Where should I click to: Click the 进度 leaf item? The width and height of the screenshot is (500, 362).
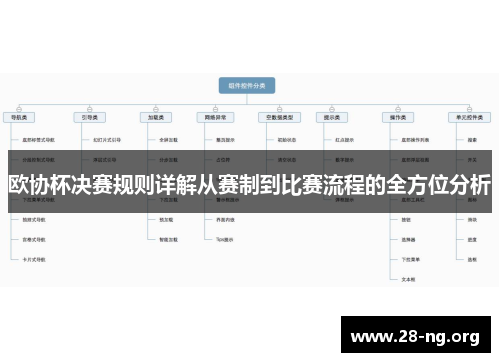(x=472, y=240)
